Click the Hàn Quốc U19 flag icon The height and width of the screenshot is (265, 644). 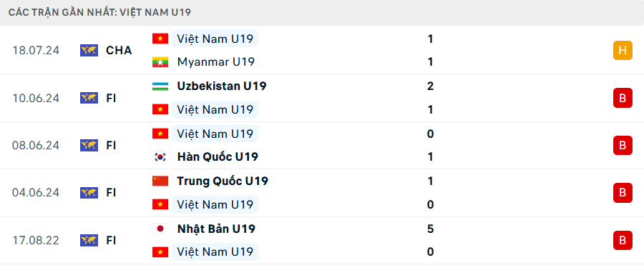pyautogui.click(x=160, y=157)
